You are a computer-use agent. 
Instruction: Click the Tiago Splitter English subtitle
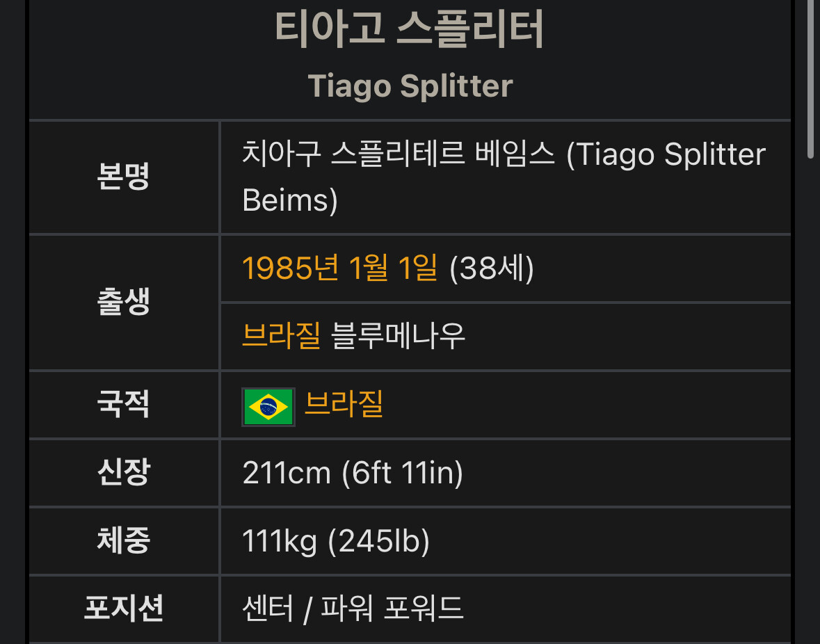(x=410, y=86)
